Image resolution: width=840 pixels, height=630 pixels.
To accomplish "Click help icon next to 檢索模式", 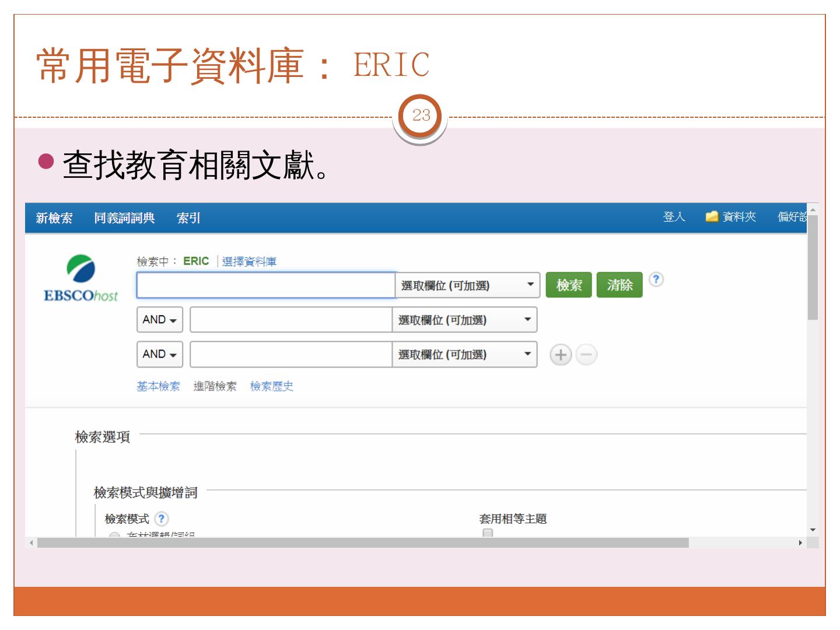I will click(x=162, y=519).
